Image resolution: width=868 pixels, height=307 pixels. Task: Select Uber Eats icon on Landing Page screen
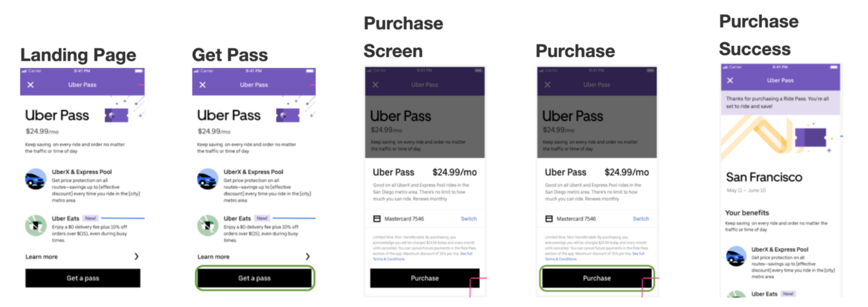tap(36, 225)
